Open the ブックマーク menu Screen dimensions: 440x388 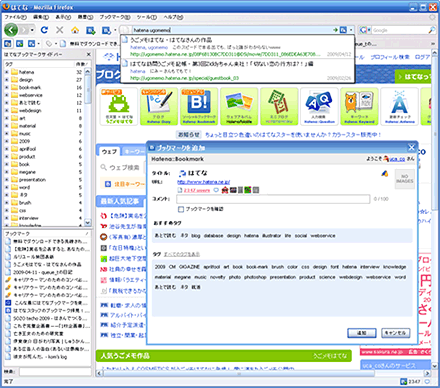(114, 17)
